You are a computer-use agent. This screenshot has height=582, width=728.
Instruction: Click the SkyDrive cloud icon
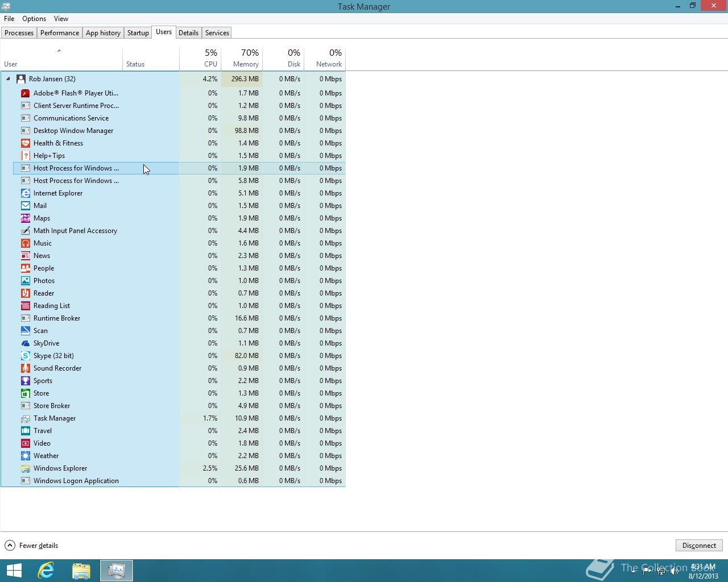tap(25, 343)
